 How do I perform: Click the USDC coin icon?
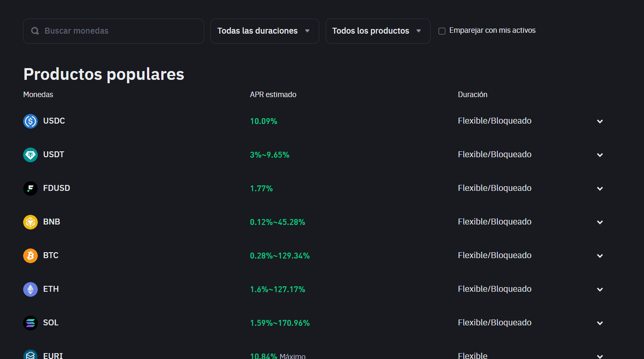pos(30,121)
